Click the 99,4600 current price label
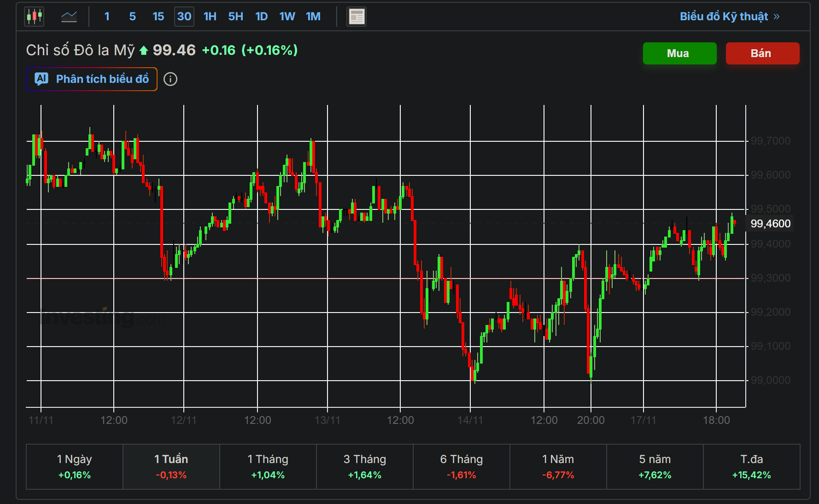819x504 pixels. [770, 224]
